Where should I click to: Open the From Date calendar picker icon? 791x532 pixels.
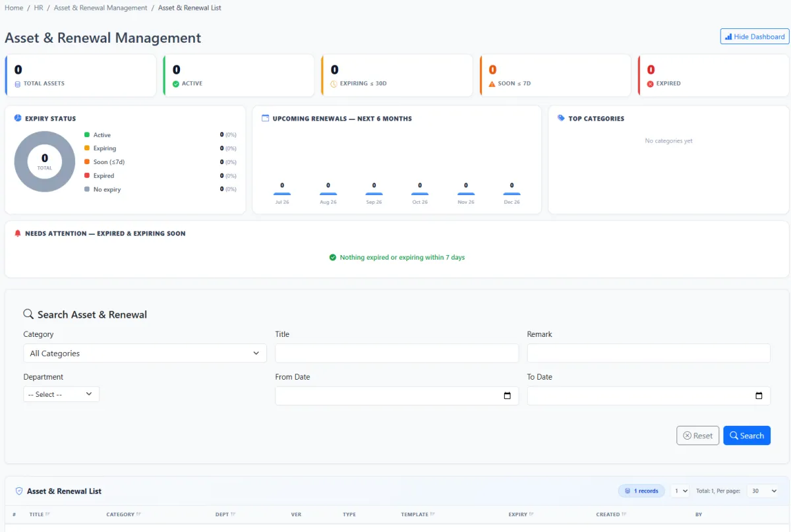tap(507, 396)
